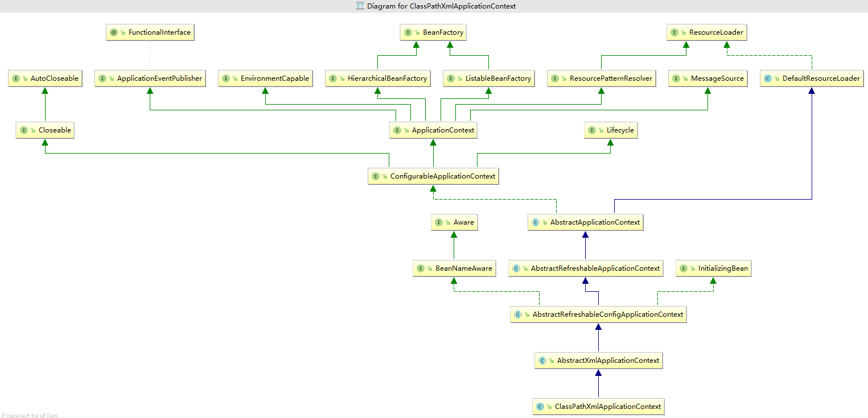Click the ListableBeanFactory interface icon

pos(451,78)
